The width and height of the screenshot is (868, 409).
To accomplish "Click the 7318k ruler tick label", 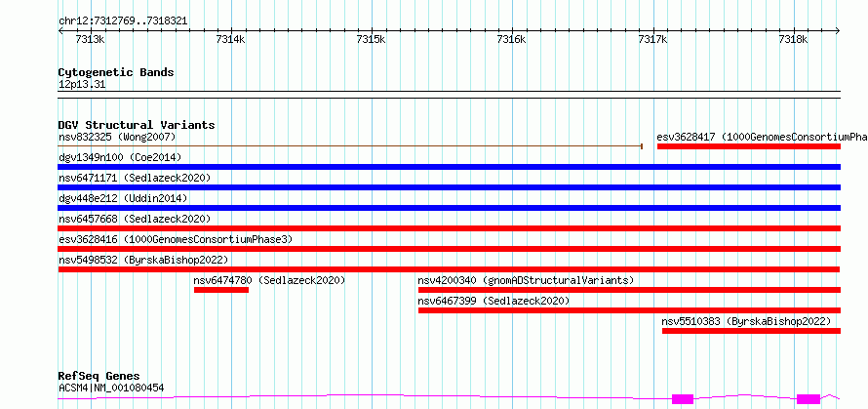I will pyautogui.click(x=793, y=39).
